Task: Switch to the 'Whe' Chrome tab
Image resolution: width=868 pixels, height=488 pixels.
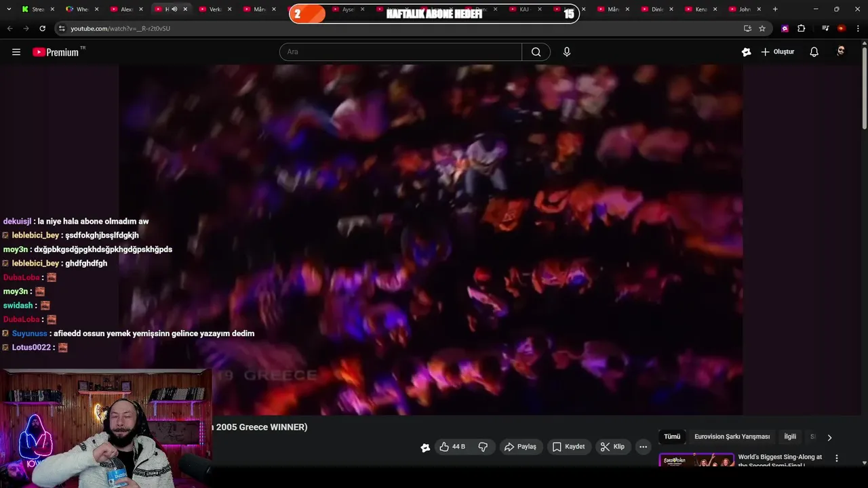Action: coord(82,9)
